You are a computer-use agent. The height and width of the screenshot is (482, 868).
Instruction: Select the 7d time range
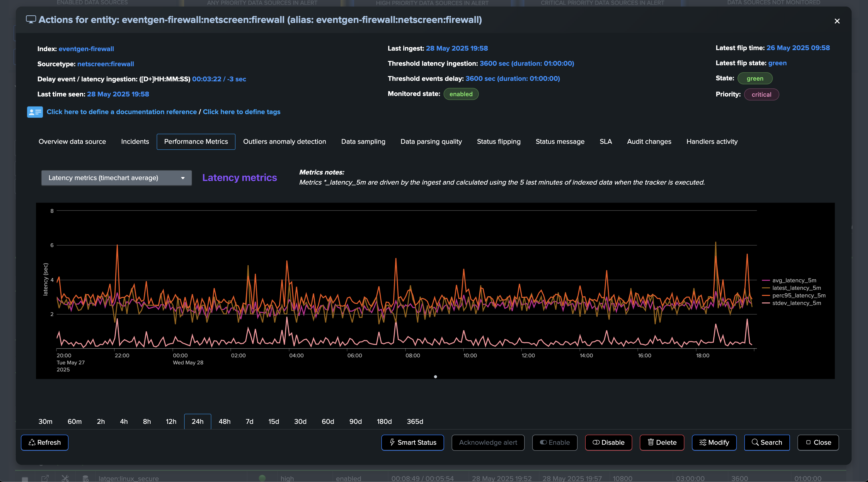point(249,421)
